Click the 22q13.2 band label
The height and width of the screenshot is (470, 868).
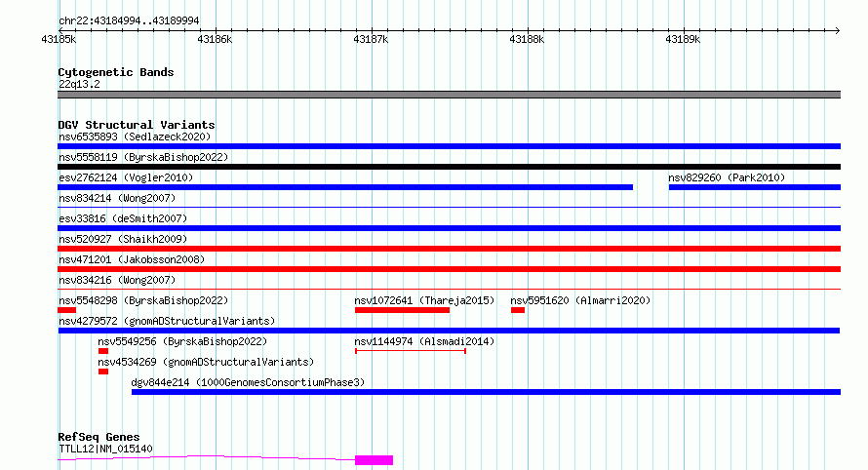point(79,84)
